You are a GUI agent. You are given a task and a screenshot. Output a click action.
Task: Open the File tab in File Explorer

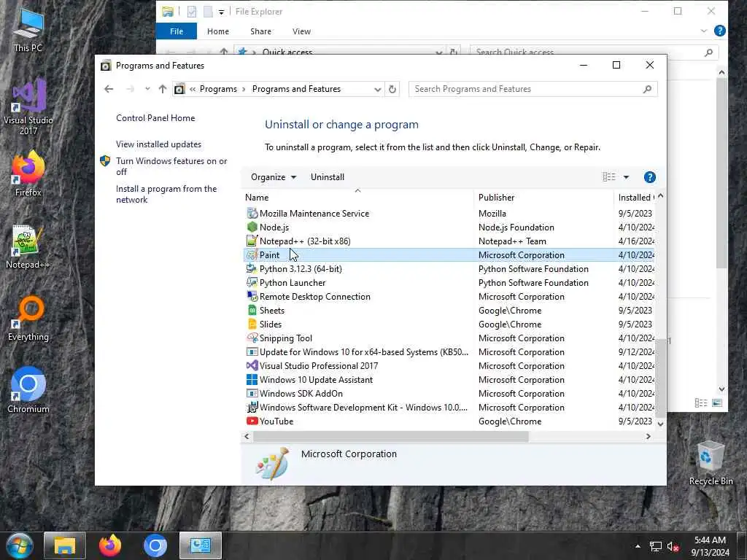(x=177, y=31)
